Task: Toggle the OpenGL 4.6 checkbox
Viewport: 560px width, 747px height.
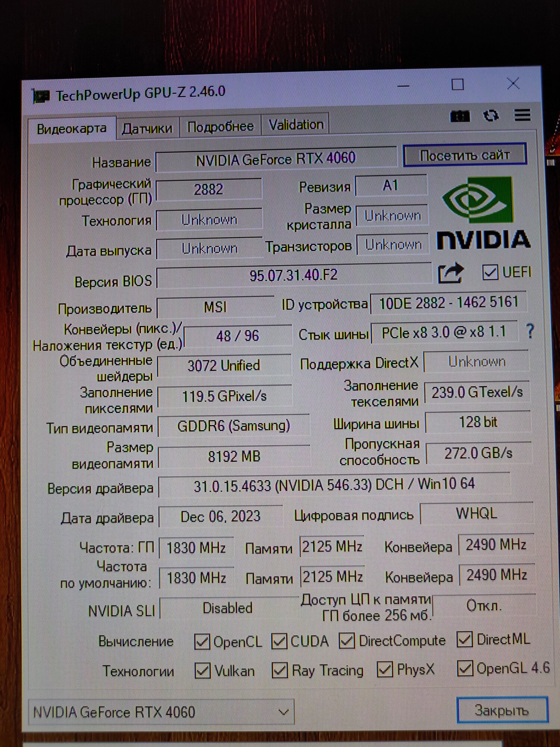Action: click(x=465, y=668)
